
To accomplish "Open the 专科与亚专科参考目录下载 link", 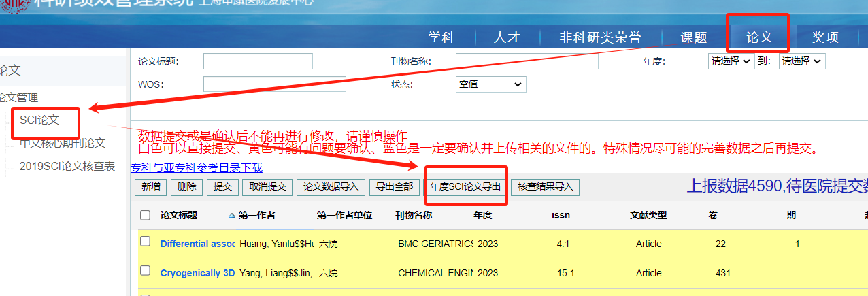I will coord(197,168).
